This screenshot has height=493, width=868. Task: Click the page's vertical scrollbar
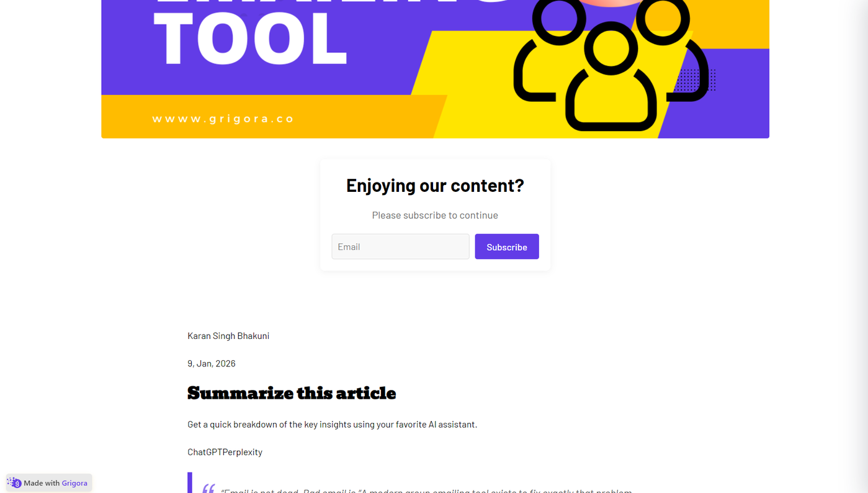point(864,246)
